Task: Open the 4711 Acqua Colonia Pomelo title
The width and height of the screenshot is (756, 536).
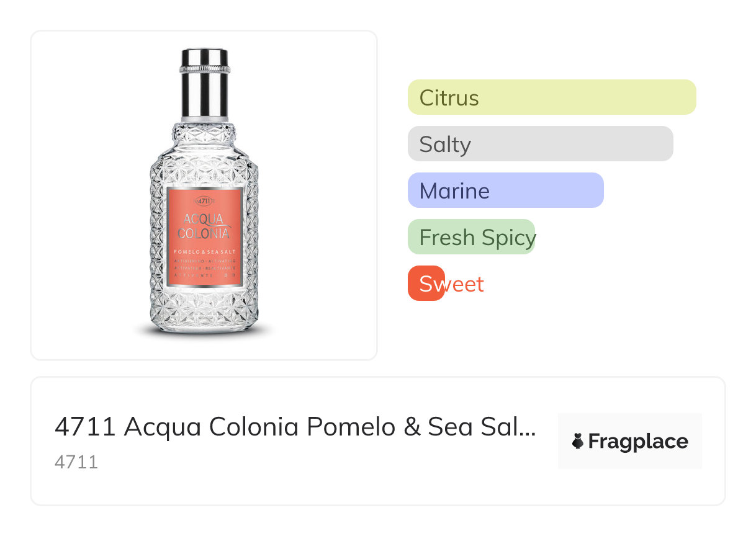Action: (295, 427)
